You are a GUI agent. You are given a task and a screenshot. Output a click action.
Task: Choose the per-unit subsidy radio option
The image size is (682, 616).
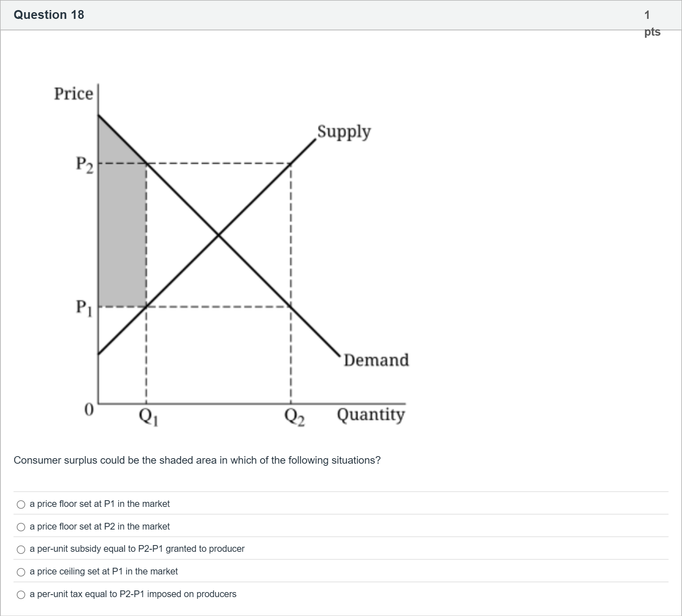[x=21, y=549]
